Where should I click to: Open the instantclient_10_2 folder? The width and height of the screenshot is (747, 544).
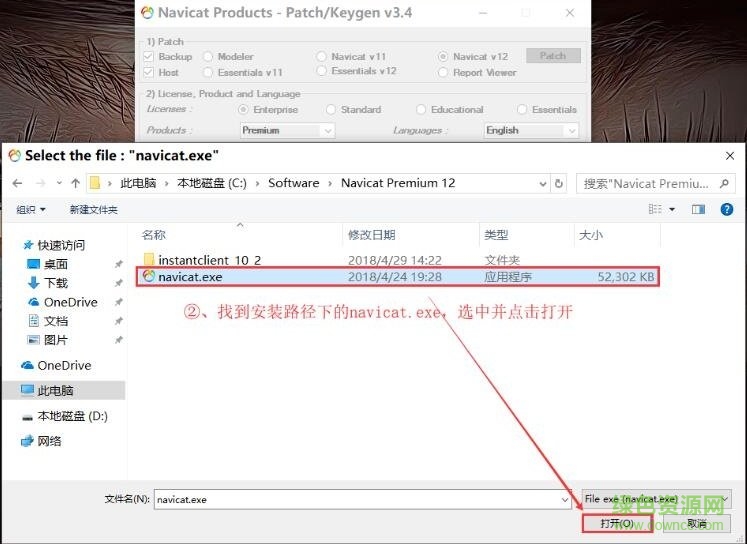[208, 259]
